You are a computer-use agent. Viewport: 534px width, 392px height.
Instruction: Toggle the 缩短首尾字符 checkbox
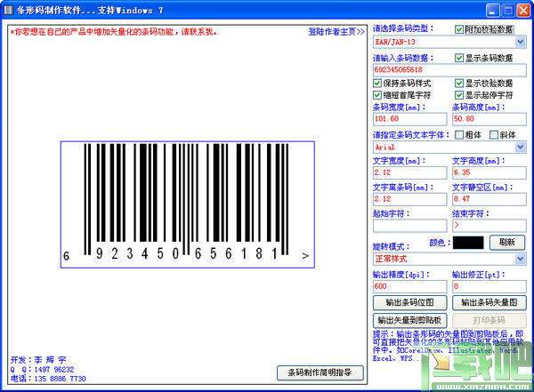(377, 95)
